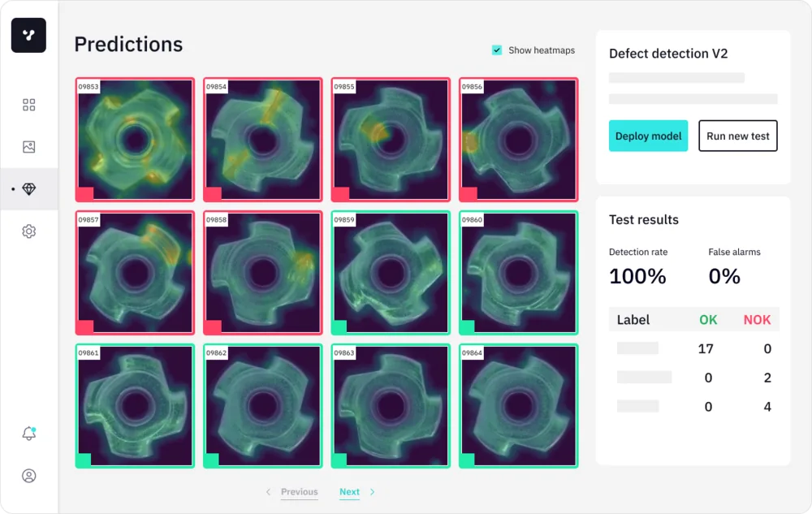Screen dimensions: 812x514
Task: Click the right chevron beside Next
Action: coord(373,492)
